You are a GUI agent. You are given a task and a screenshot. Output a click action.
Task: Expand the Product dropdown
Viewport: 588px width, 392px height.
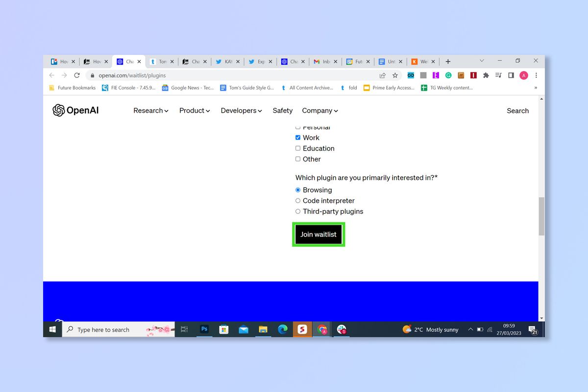194,110
